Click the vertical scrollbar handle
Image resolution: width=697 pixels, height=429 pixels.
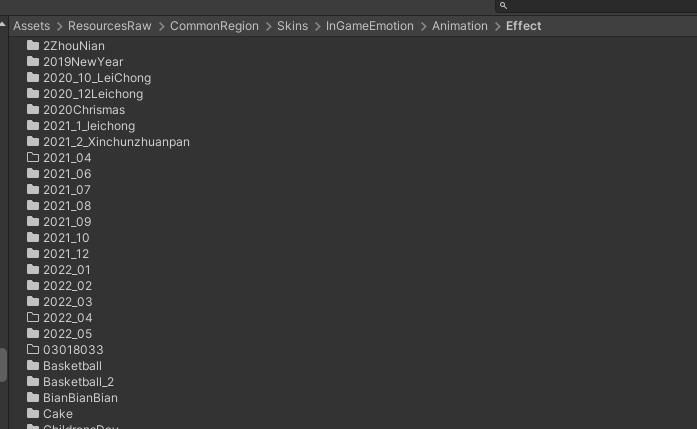pyautogui.click(x=3, y=365)
